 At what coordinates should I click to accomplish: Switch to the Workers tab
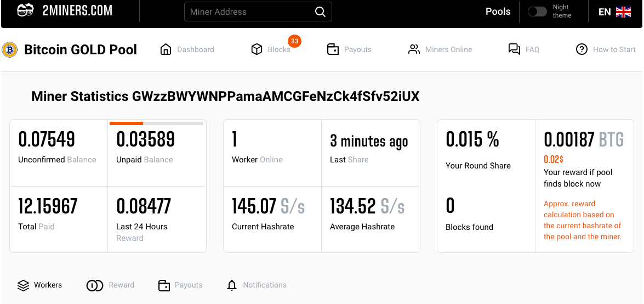pos(40,285)
